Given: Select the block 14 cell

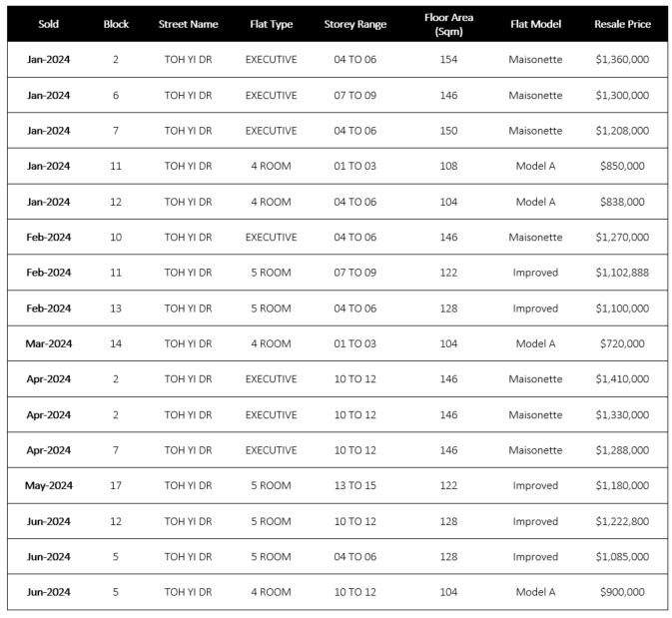Looking at the screenshot, I should click(116, 343).
